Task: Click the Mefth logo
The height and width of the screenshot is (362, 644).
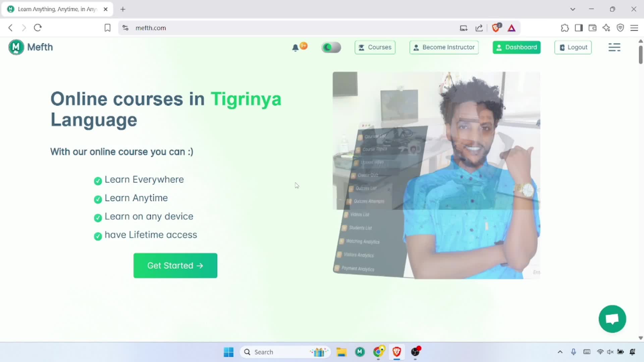Action: click(x=30, y=47)
